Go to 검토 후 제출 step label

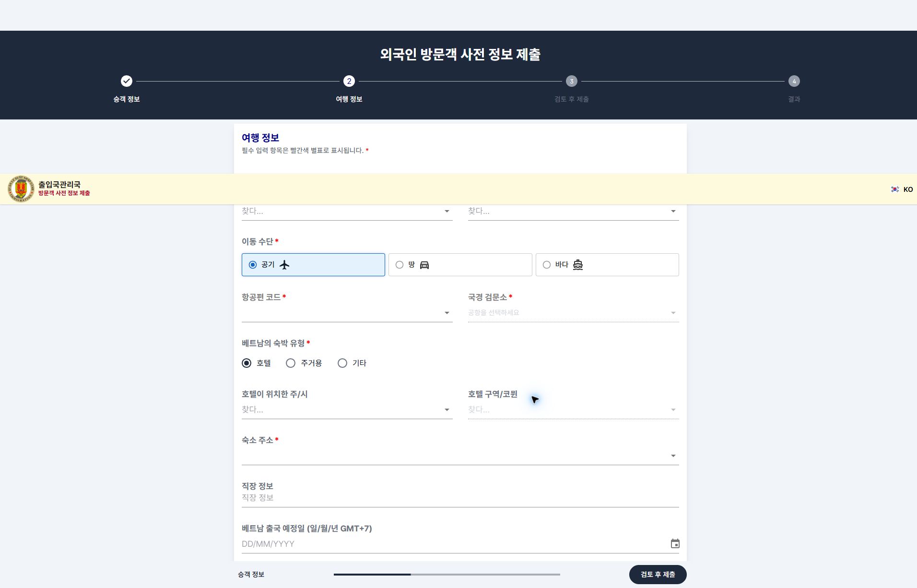[x=572, y=99]
